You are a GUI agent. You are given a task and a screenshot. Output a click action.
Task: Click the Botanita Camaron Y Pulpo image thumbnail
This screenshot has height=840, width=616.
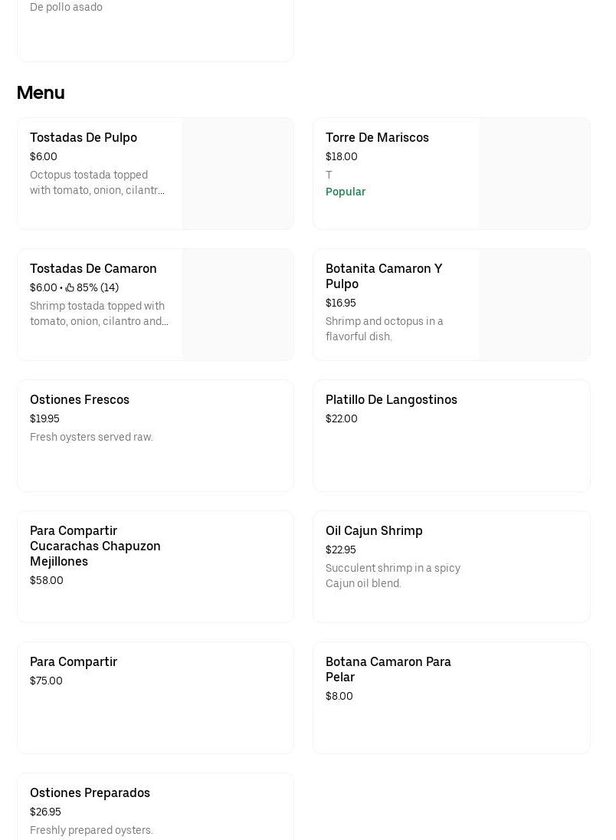coord(534,304)
